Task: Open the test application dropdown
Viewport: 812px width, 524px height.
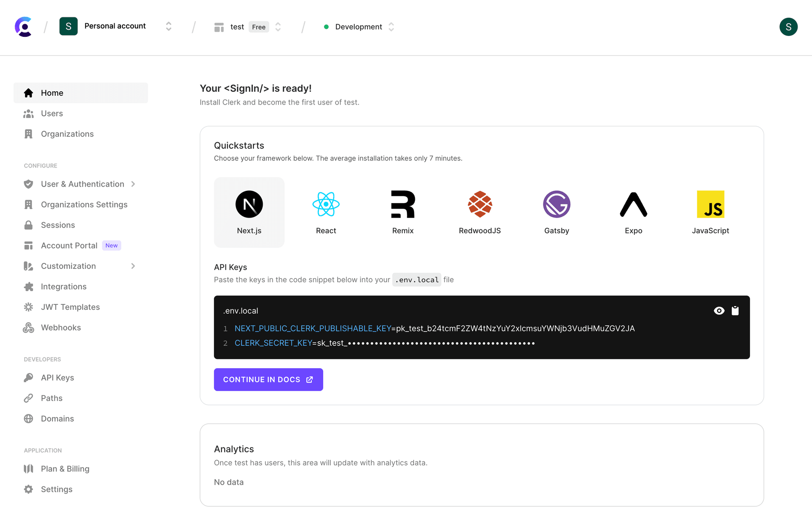Action: click(x=278, y=27)
